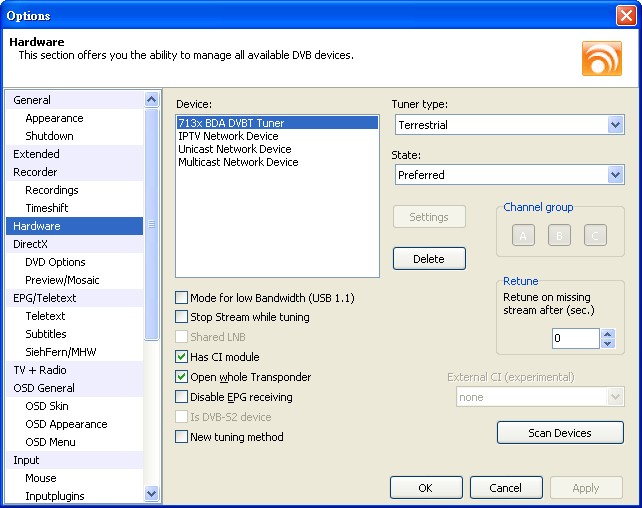The height and width of the screenshot is (508, 642).
Task: Close the Options dialog window
Action: (626, 15)
